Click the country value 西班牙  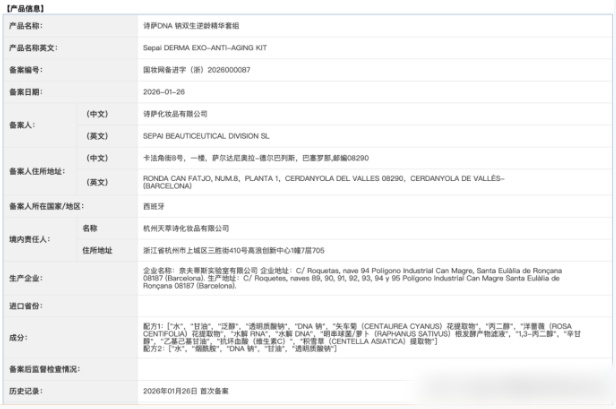coord(154,206)
